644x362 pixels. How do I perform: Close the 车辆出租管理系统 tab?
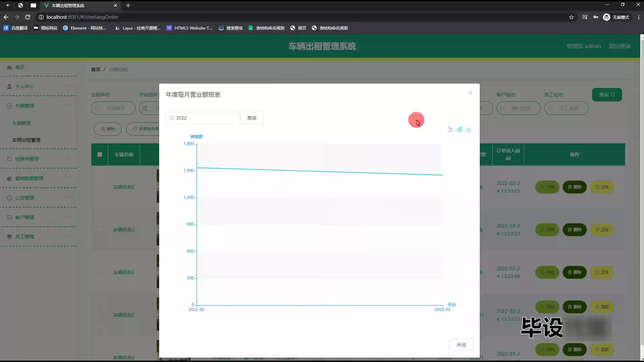(x=115, y=5)
